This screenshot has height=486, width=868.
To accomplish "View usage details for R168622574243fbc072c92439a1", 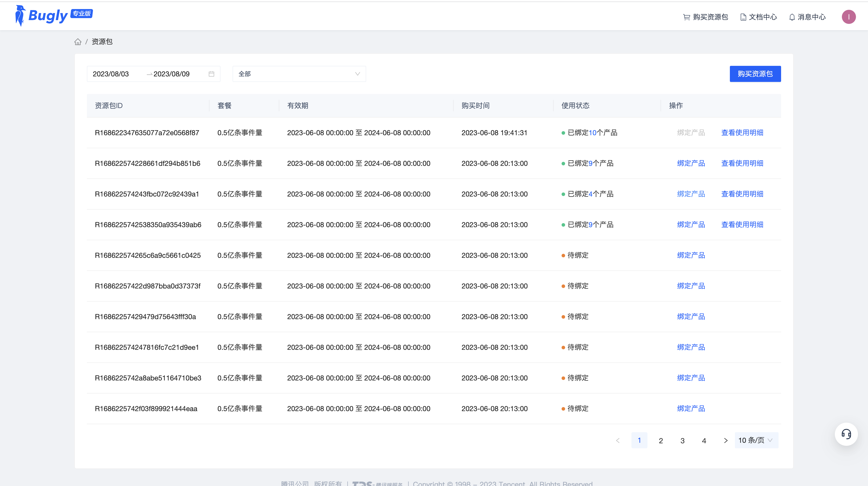I will click(x=742, y=194).
